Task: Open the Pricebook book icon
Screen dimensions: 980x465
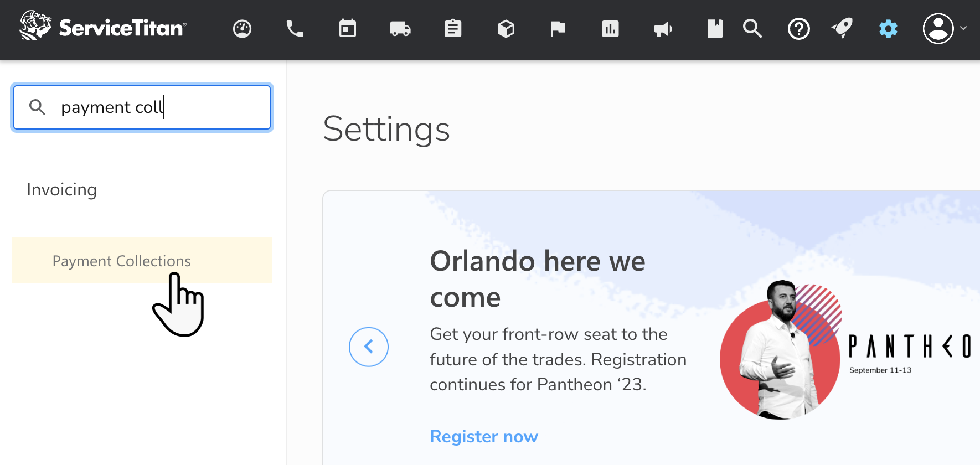Action: [x=715, y=28]
